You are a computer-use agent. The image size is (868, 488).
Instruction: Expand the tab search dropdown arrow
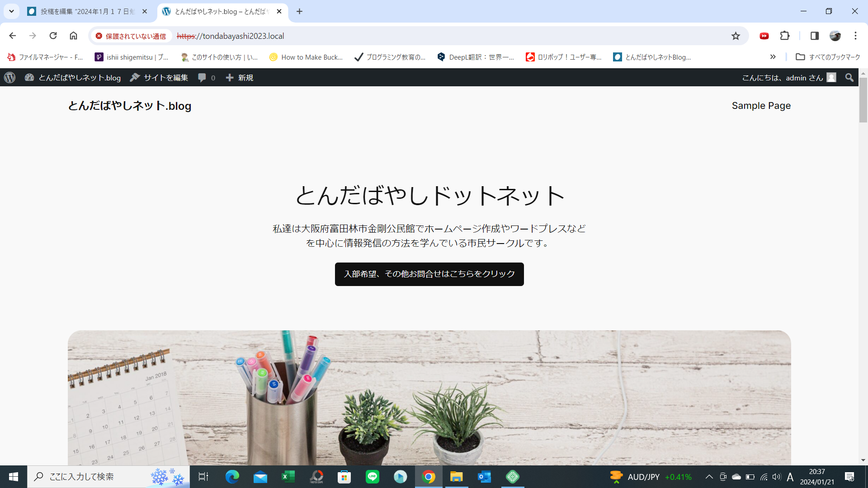pyautogui.click(x=11, y=11)
